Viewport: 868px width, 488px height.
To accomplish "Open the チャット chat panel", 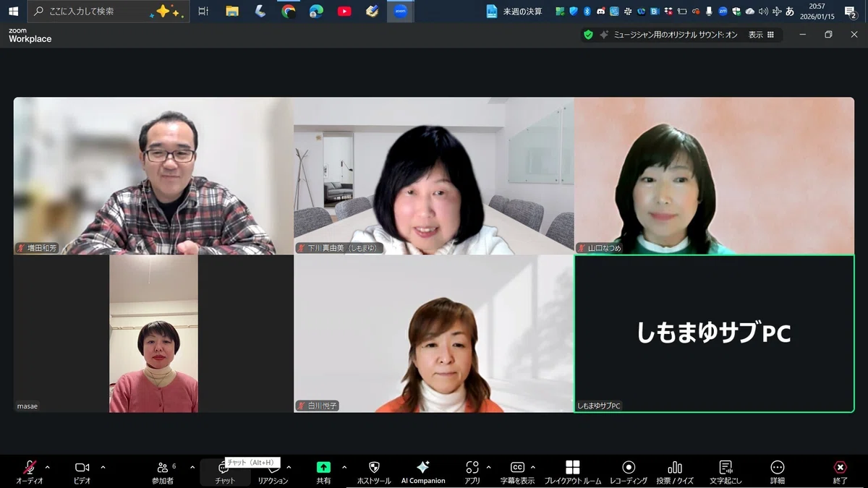I will tap(224, 472).
